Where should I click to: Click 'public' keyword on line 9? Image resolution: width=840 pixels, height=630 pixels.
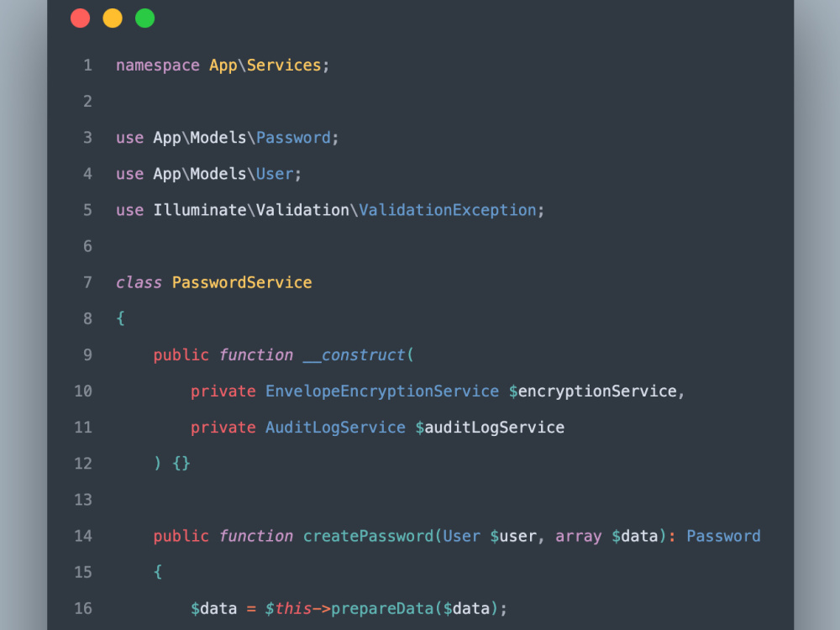pos(181,354)
